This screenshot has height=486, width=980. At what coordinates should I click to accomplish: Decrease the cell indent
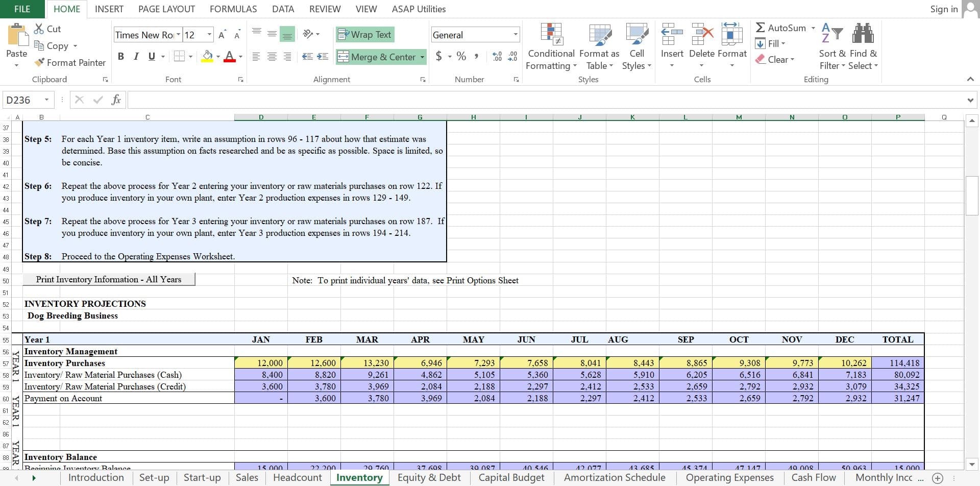pos(307,56)
